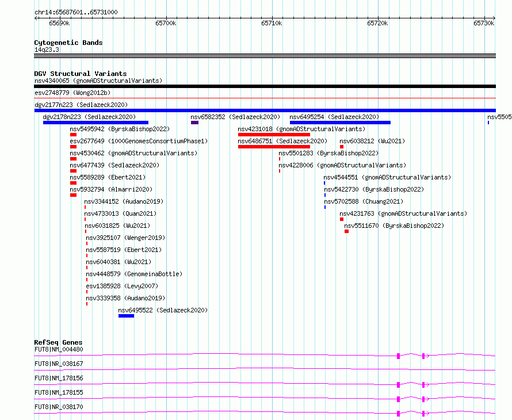Viewport: 512px width, 420px height.
Task: Open nsv6477439 (Sedlazeck2020) variant
Action: point(114,165)
